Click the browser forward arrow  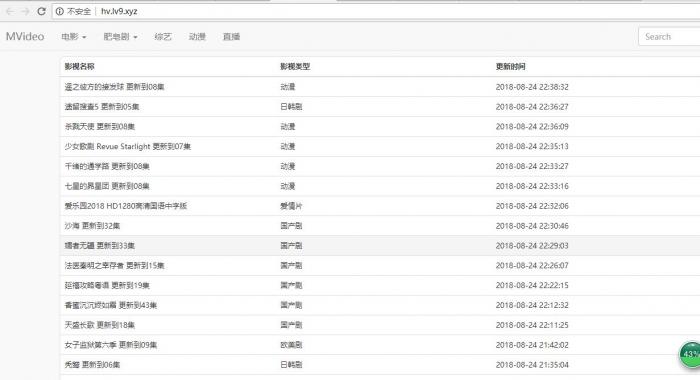tap(25, 12)
